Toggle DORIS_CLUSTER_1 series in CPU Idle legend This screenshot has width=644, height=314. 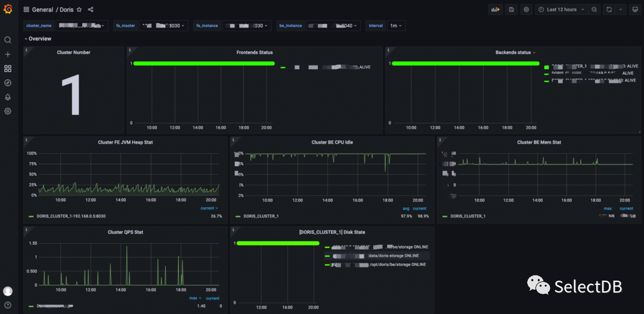coord(261,216)
